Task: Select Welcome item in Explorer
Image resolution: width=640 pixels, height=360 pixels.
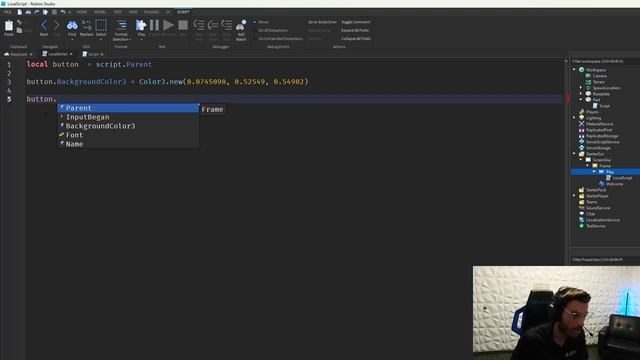Action: 614,184
